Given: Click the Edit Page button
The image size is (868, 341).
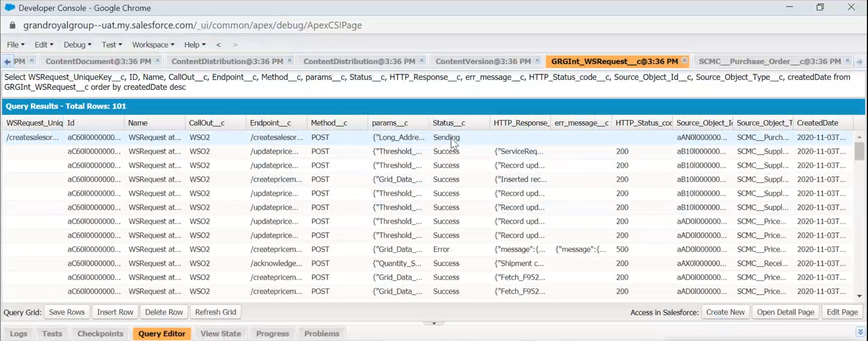Looking at the screenshot, I should pyautogui.click(x=842, y=312).
